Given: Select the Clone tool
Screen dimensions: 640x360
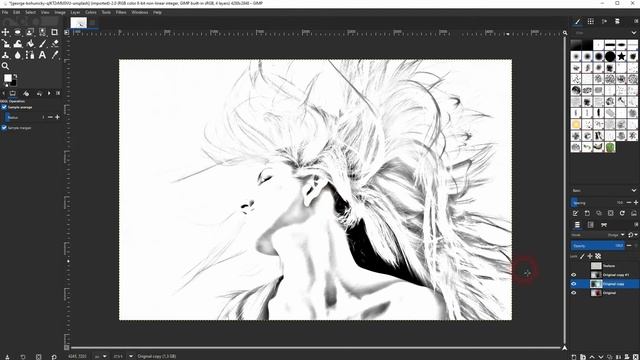Looking at the screenshot, I should point(6,55).
